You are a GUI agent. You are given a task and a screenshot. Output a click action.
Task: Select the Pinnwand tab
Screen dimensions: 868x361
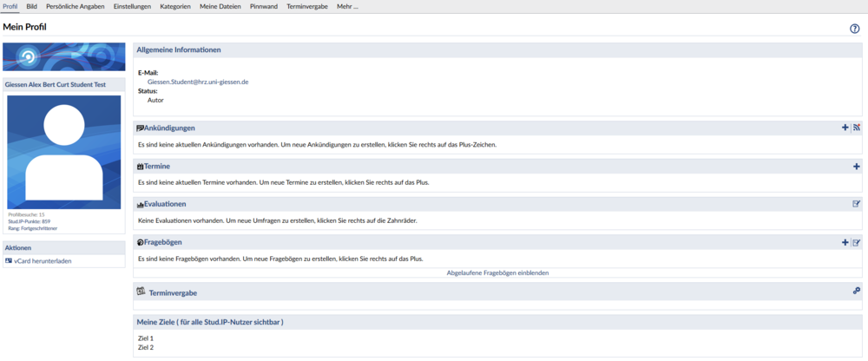[x=263, y=6]
